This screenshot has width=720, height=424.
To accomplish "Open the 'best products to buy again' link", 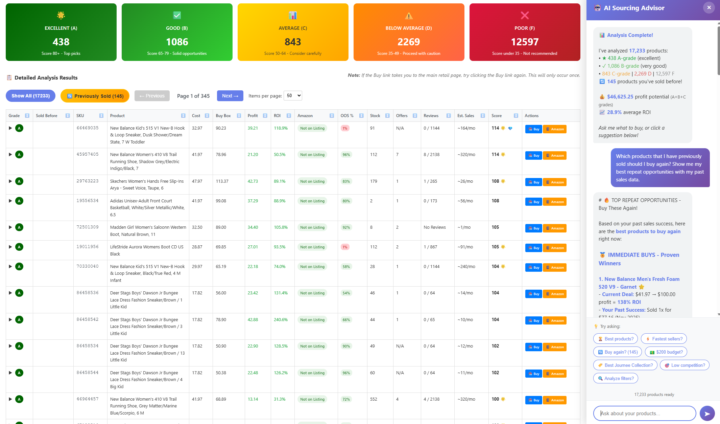I will point(648,232).
